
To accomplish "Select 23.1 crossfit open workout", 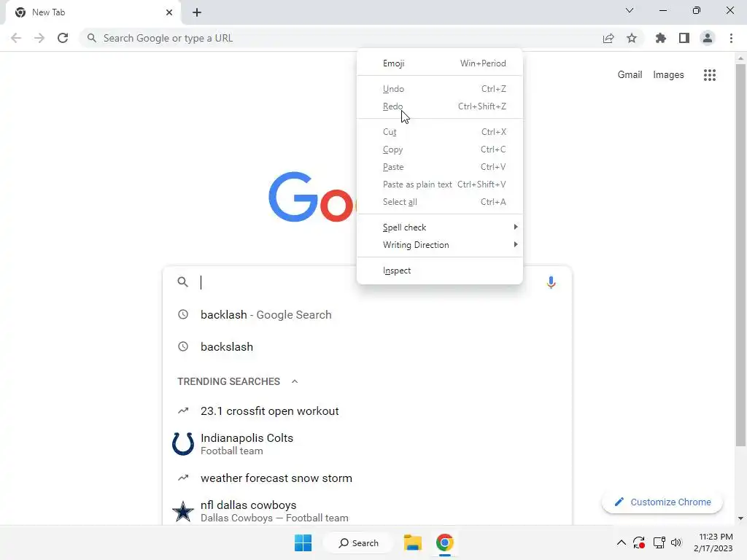I will [367, 411].
